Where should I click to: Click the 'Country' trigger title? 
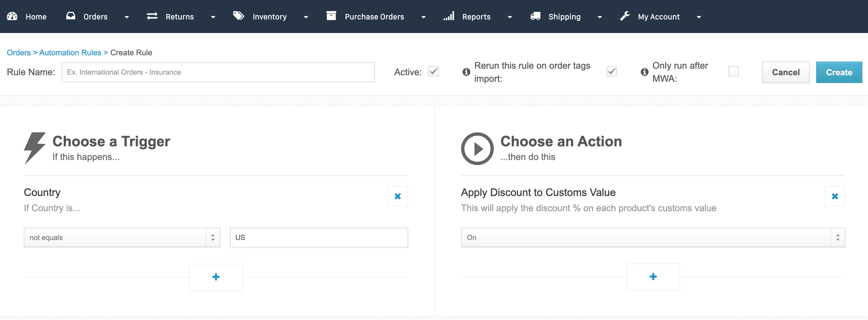(x=42, y=192)
